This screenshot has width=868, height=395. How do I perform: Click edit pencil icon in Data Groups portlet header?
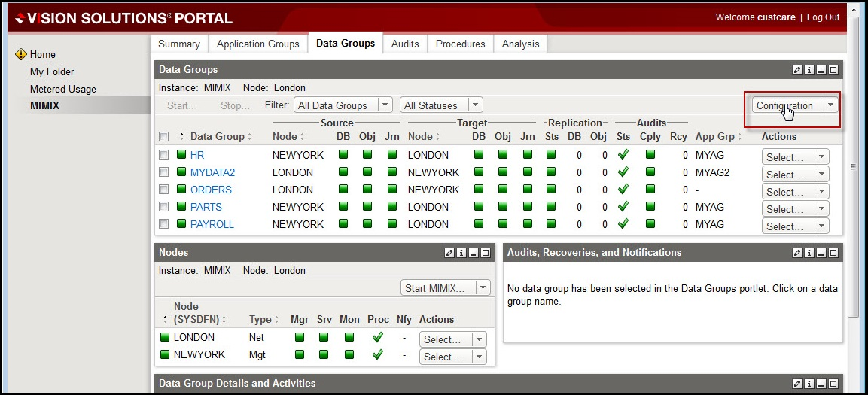pos(797,70)
